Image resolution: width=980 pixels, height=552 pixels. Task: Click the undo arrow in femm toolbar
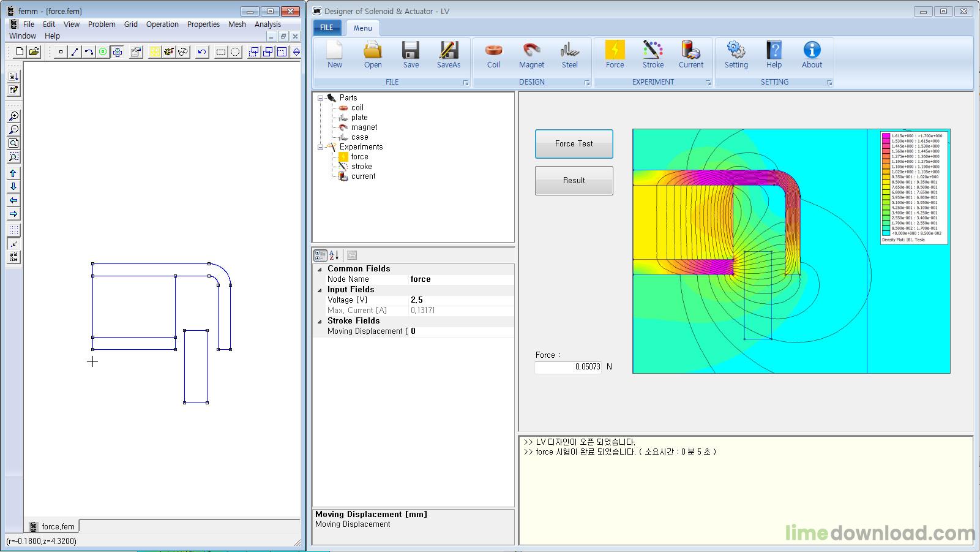(202, 52)
